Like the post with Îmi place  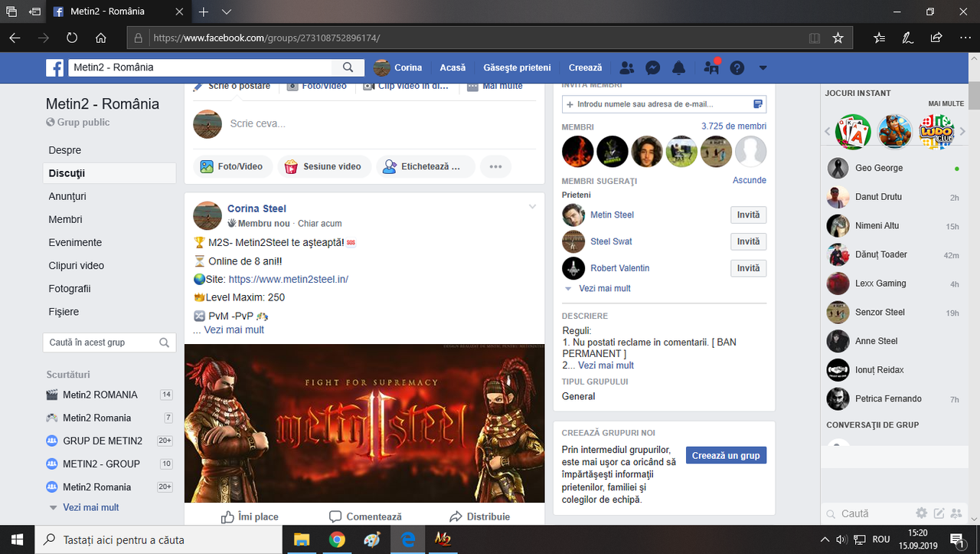(x=250, y=516)
